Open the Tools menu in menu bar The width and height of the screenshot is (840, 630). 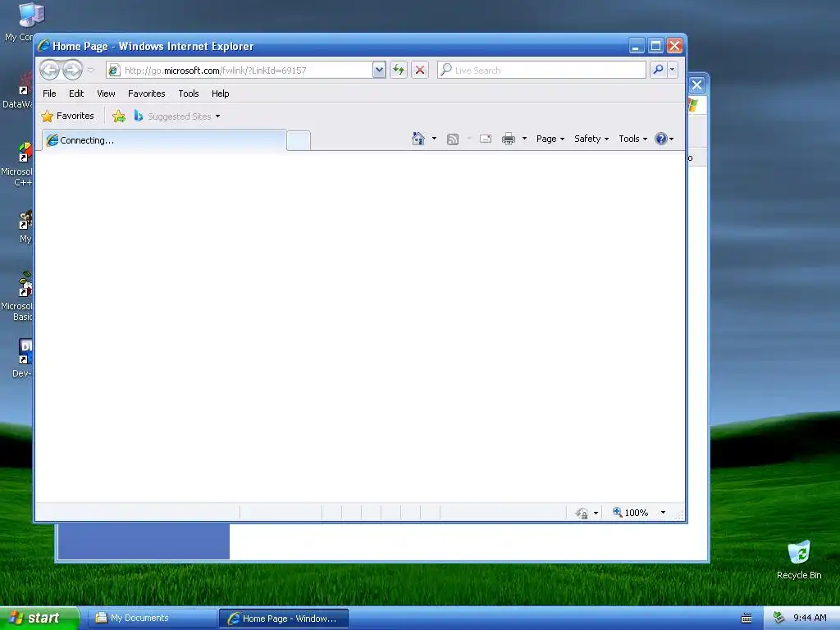click(189, 94)
